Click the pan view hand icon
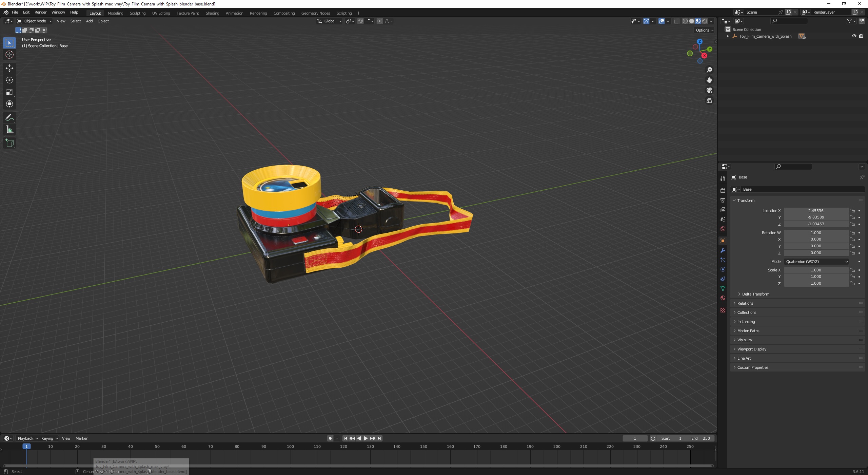Viewport: 868px width, 475px height. click(709, 80)
